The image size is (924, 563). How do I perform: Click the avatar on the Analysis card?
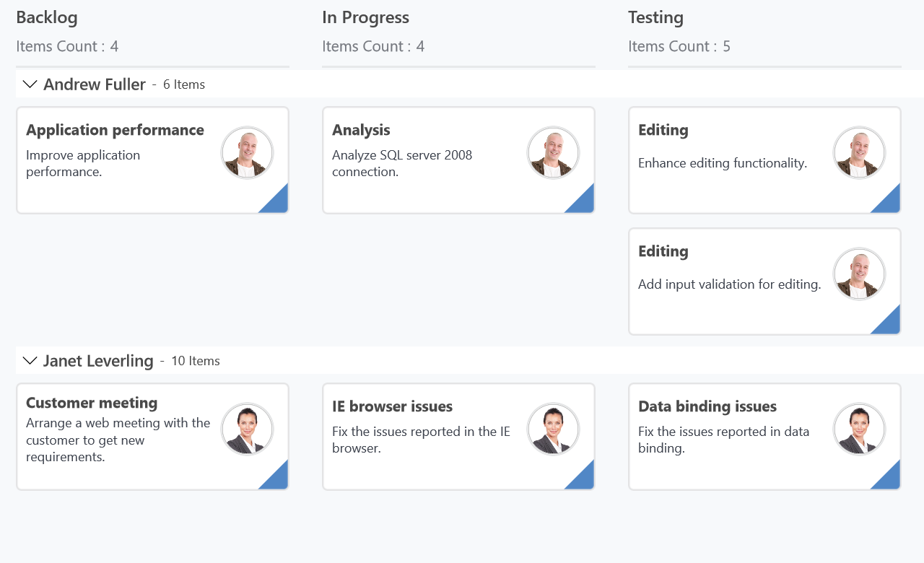553,152
